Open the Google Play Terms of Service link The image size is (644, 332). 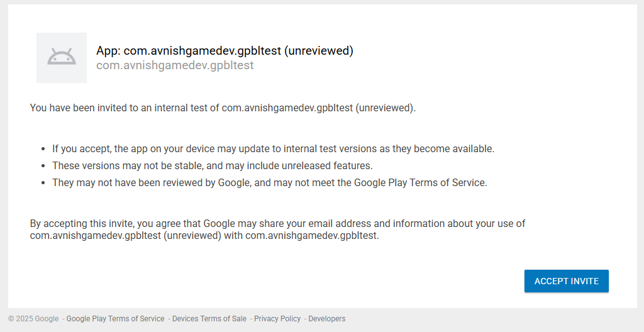click(x=115, y=319)
